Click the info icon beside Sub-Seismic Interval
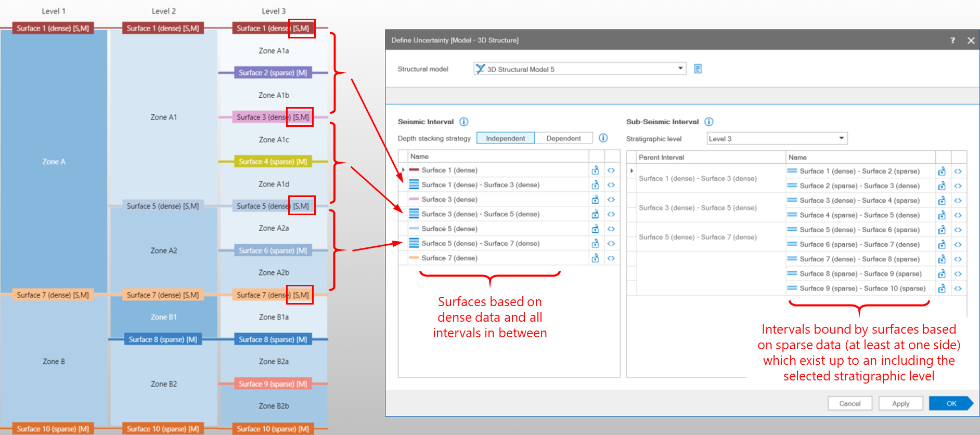980x435 pixels. click(708, 122)
